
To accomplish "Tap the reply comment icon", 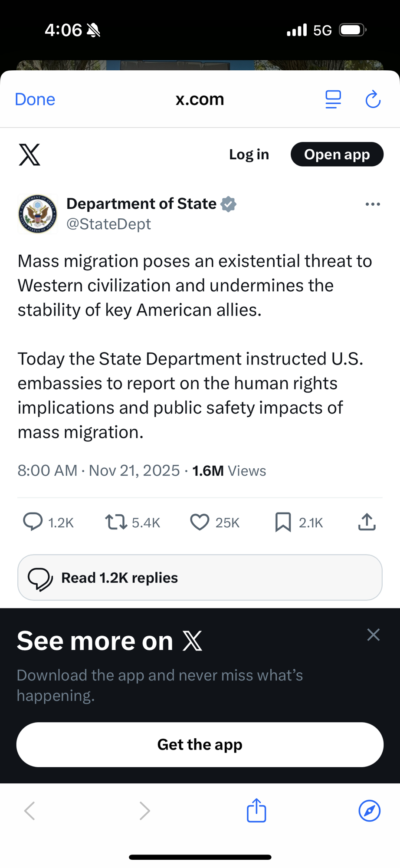I will [33, 522].
